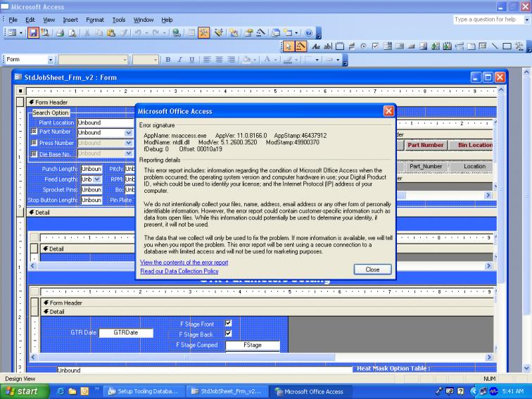Image resolution: width=532 pixels, height=399 pixels.
Task: Open the Tools menu
Action: coord(119,20)
